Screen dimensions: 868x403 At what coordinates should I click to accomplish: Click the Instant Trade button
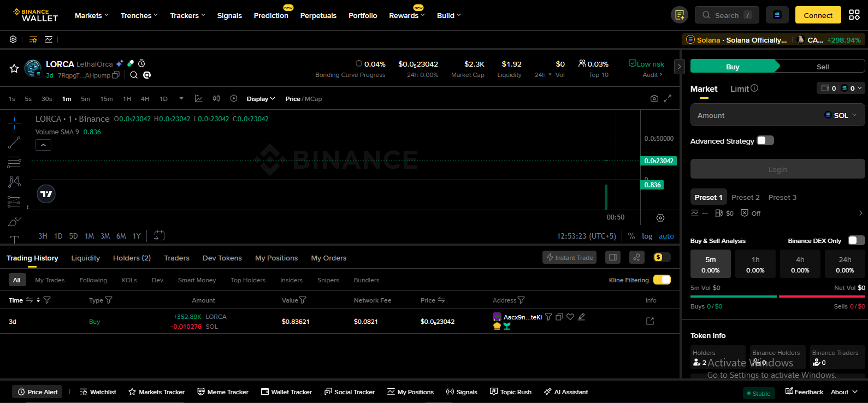[570, 257]
